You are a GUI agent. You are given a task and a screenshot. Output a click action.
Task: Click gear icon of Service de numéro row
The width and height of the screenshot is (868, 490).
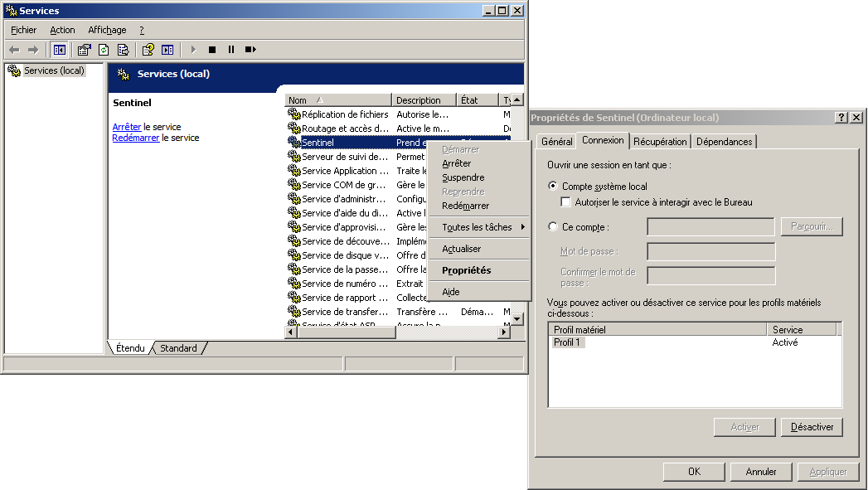[294, 284]
